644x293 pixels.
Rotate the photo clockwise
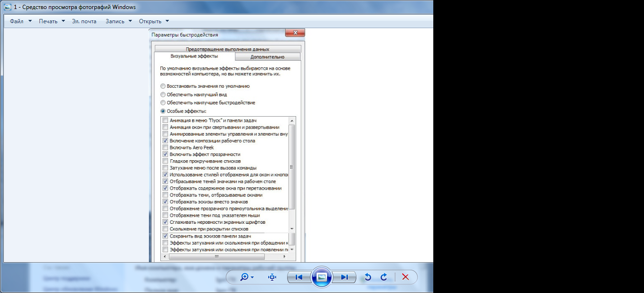(x=384, y=277)
